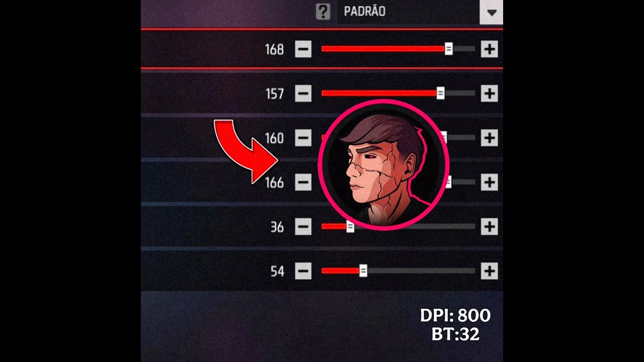Decrease the 160 value with minus
The image size is (644, 362).
(x=303, y=138)
